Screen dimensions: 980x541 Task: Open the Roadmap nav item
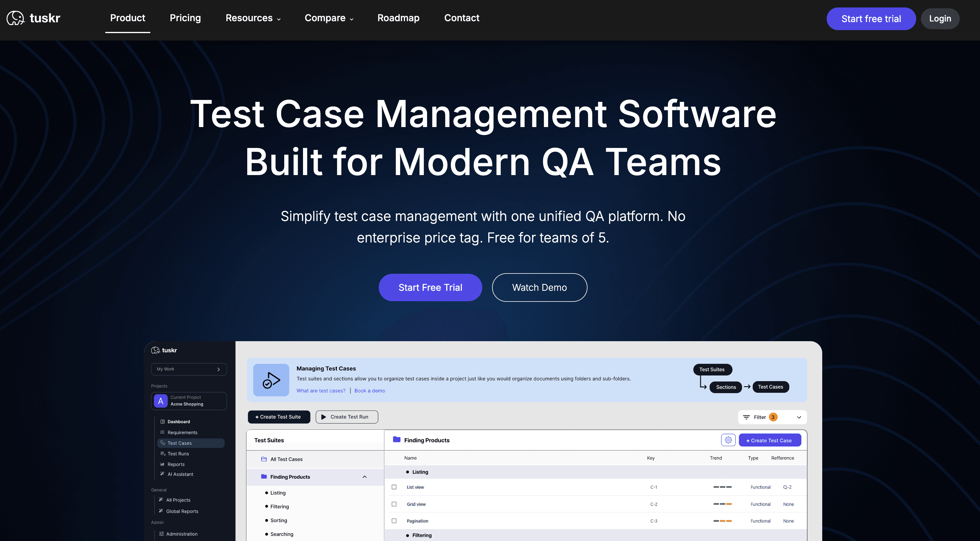pyautogui.click(x=398, y=18)
